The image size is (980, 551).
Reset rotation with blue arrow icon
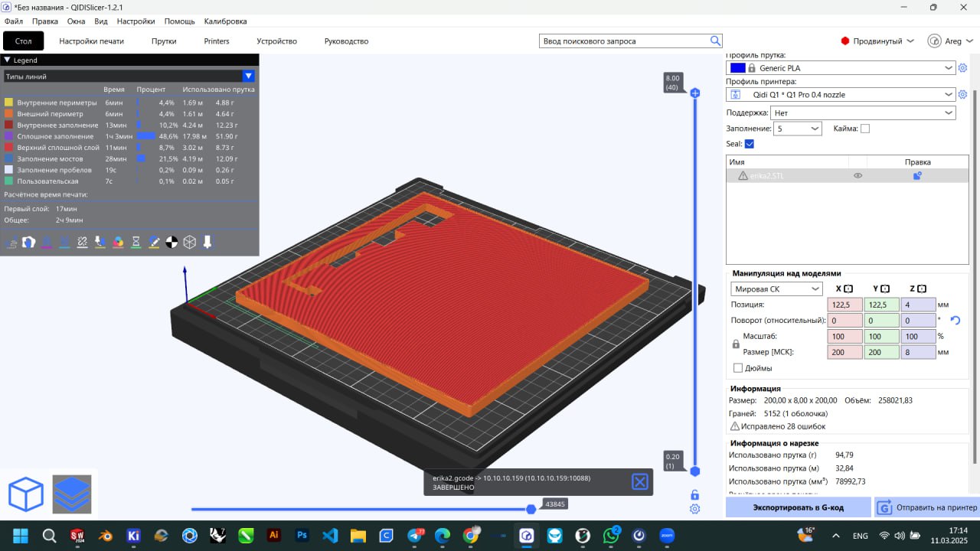pos(955,320)
